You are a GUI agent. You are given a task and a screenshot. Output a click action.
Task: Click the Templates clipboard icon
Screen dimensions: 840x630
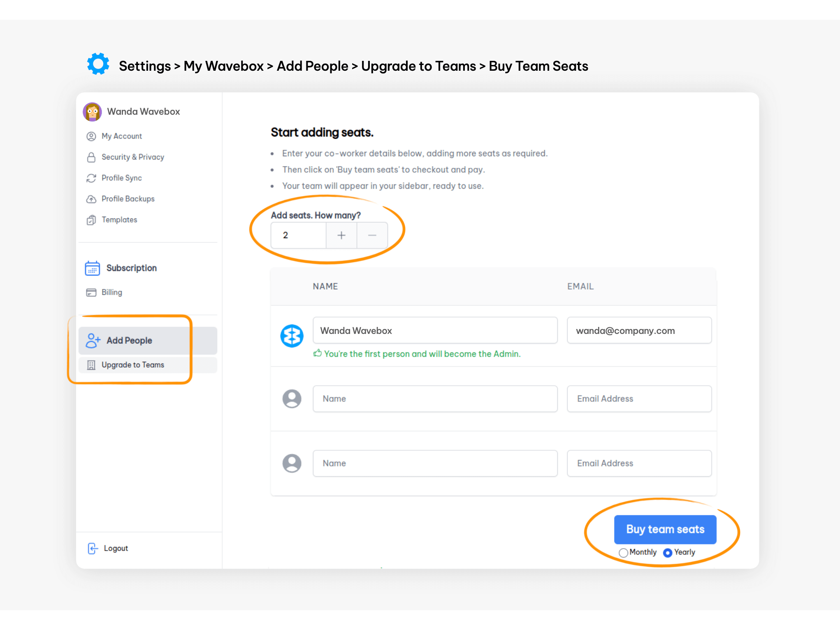pos(91,220)
